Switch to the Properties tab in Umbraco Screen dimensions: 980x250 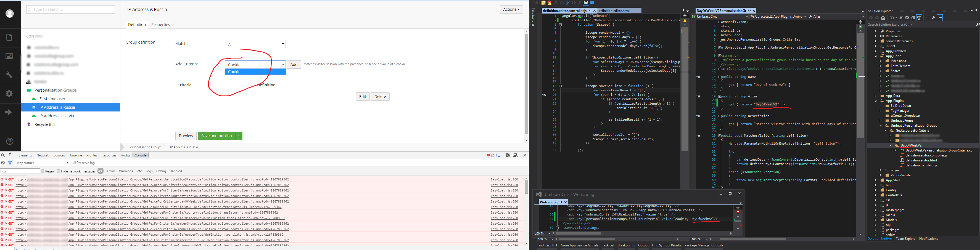point(160,25)
